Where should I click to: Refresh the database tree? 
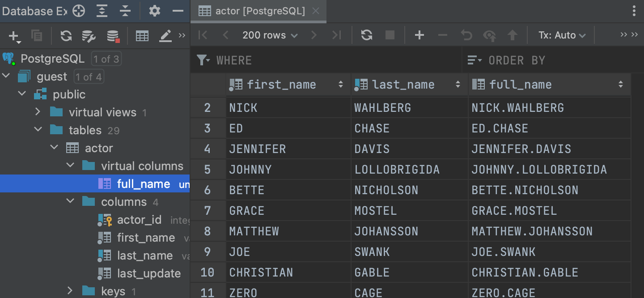[66, 36]
